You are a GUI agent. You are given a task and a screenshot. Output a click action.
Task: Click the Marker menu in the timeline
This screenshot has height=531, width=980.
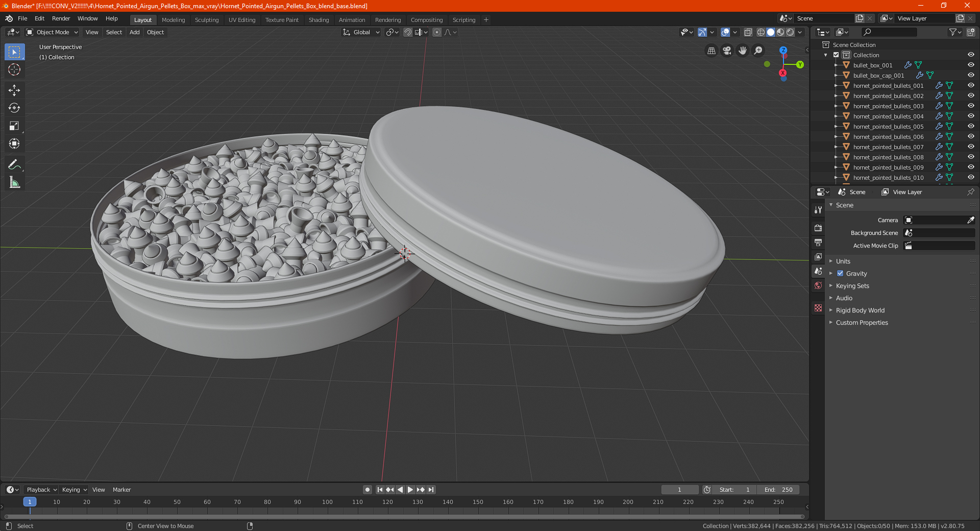click(121, 490)
